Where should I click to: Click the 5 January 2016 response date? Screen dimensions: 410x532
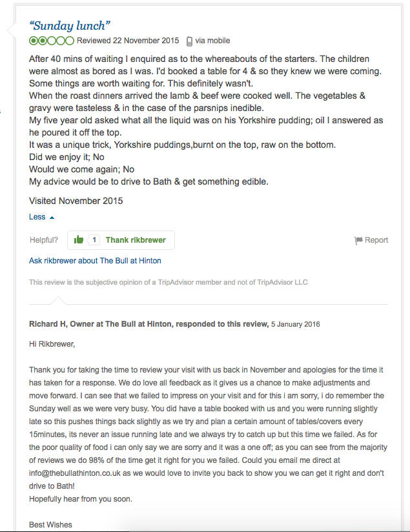295,324
